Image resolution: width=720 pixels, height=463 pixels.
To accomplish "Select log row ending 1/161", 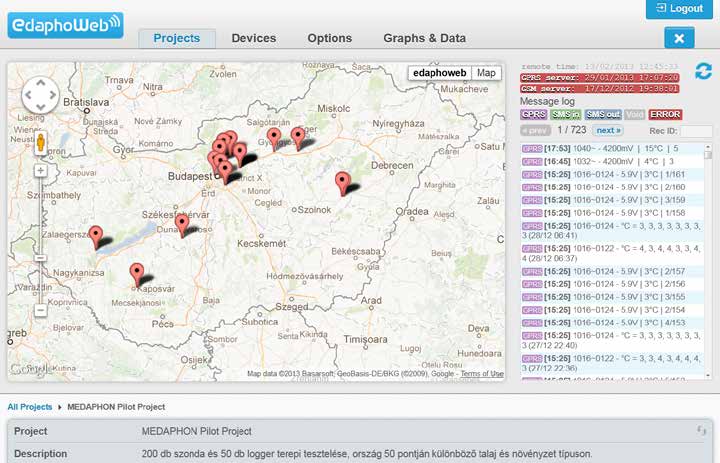I will [612, 175].
